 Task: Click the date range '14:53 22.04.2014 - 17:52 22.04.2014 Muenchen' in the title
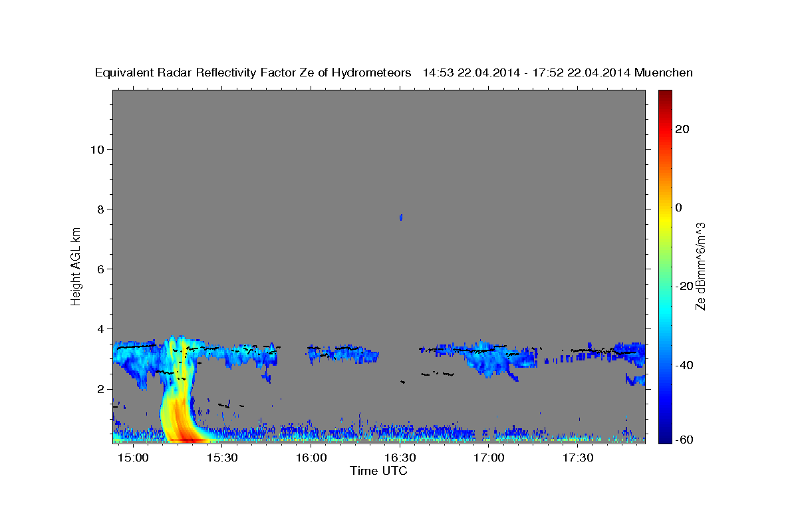pyautogui.click(x=558, y=72)
